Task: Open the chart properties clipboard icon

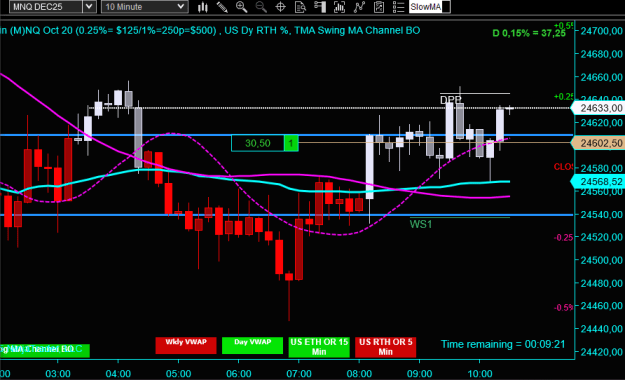Action: point(379,7)
